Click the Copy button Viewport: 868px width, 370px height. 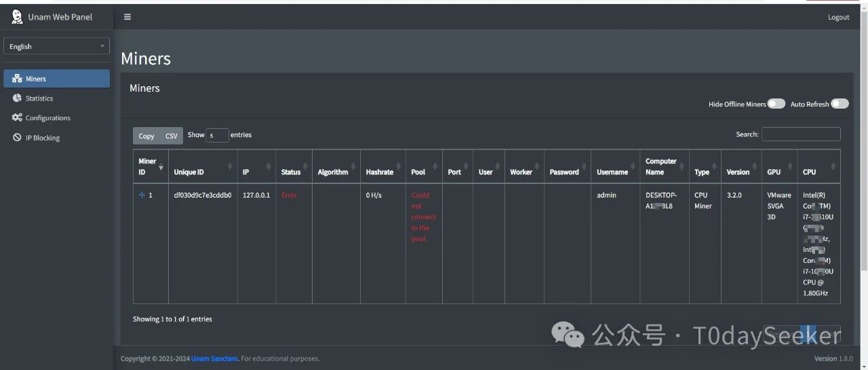(x=146, y=136)
